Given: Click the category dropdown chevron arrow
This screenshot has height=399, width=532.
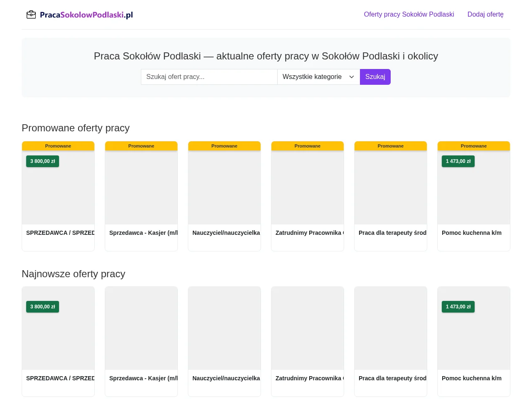Looking at the screenshot, I should pos(352,77).
